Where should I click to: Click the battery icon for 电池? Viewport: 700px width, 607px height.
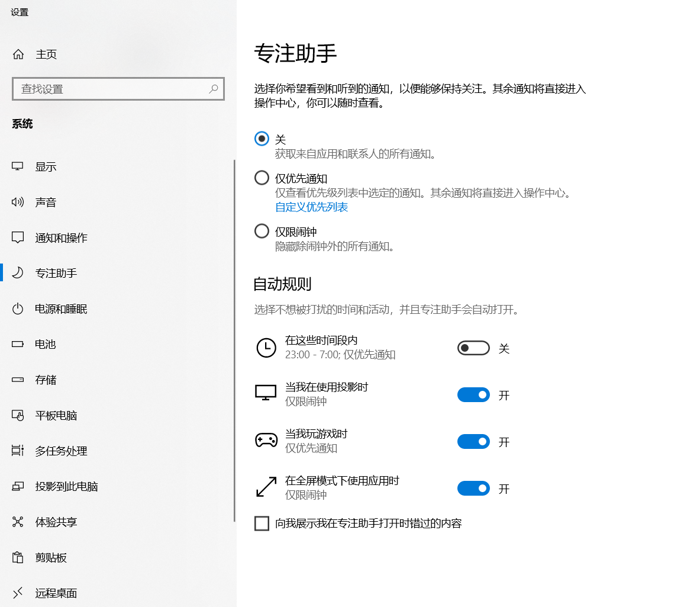(x=17, y=345)
